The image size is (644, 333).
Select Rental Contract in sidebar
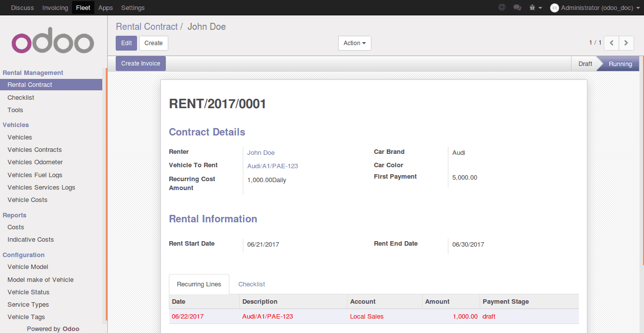[51, 85]
